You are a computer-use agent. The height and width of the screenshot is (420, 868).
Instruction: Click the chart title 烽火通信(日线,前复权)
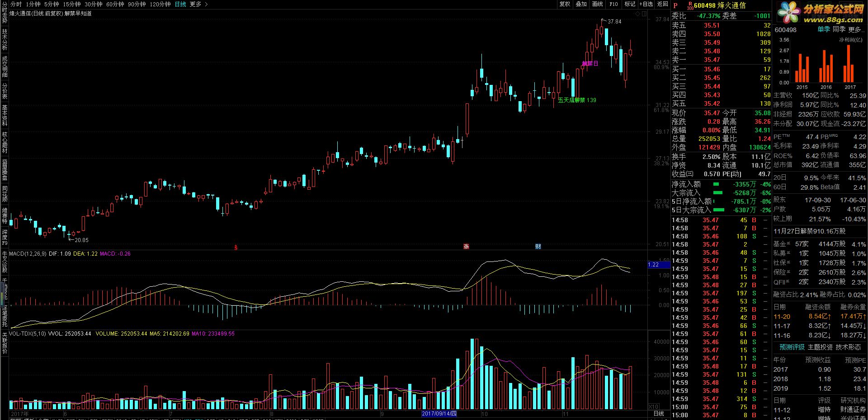tap(36, 14)
